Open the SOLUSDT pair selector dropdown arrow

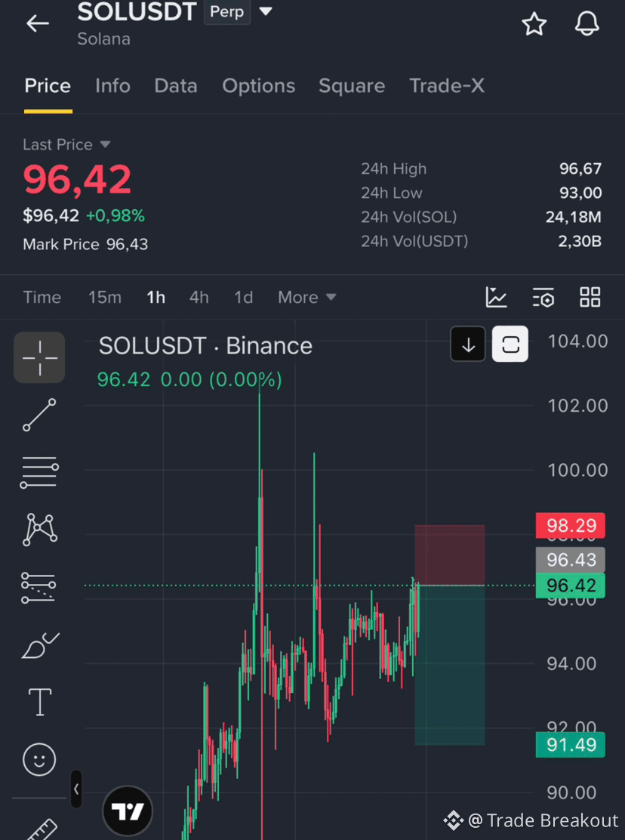pyautogui.click(x=266, y=11)
